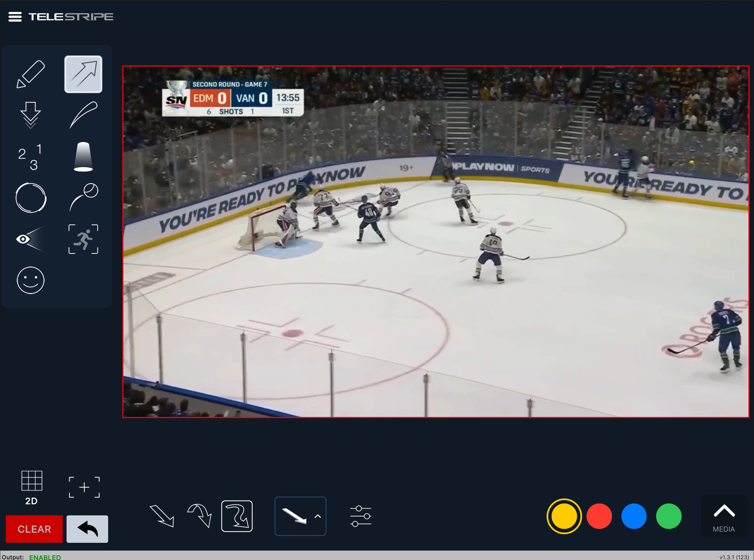Select the straight arrow tool
Image resolution: width=754 pixels, height=560 pixels.
point(83,74)
